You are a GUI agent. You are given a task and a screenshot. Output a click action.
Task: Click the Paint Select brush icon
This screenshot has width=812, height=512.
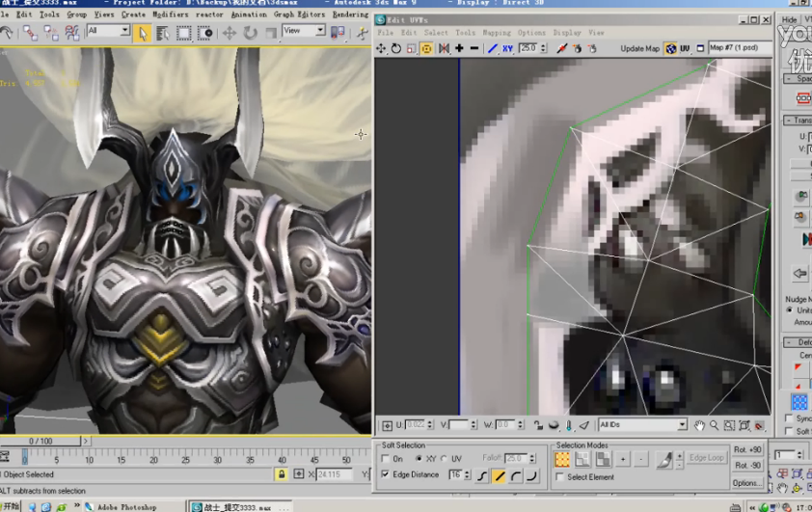[x=663, y=459]
